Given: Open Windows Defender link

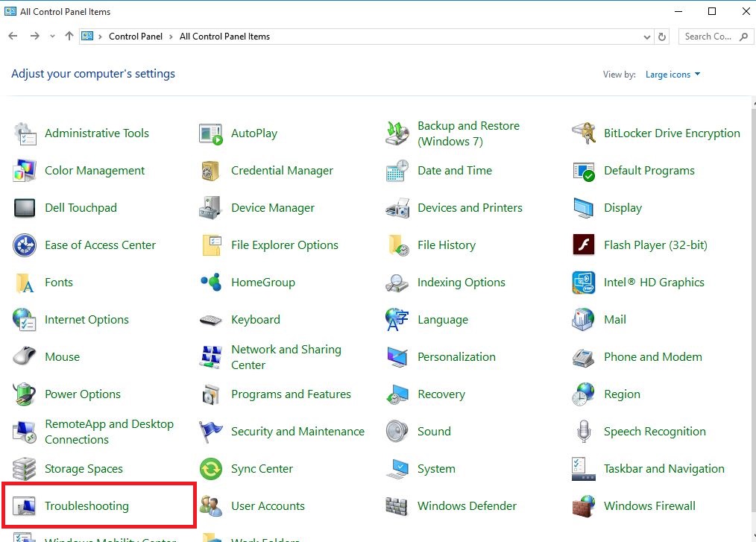Looking at the screenshot, I should (467, 505).
